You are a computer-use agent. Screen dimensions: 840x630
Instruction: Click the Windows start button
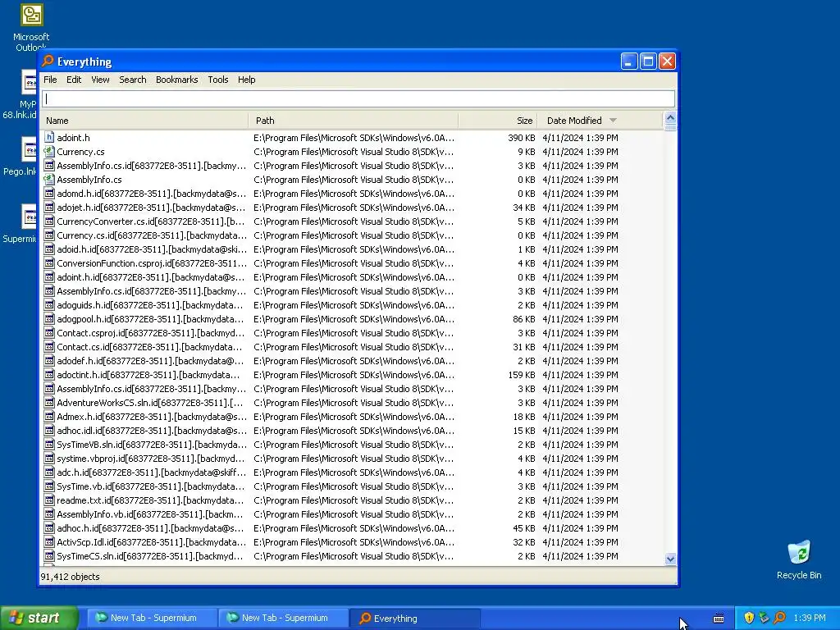[x=39, y=618]
